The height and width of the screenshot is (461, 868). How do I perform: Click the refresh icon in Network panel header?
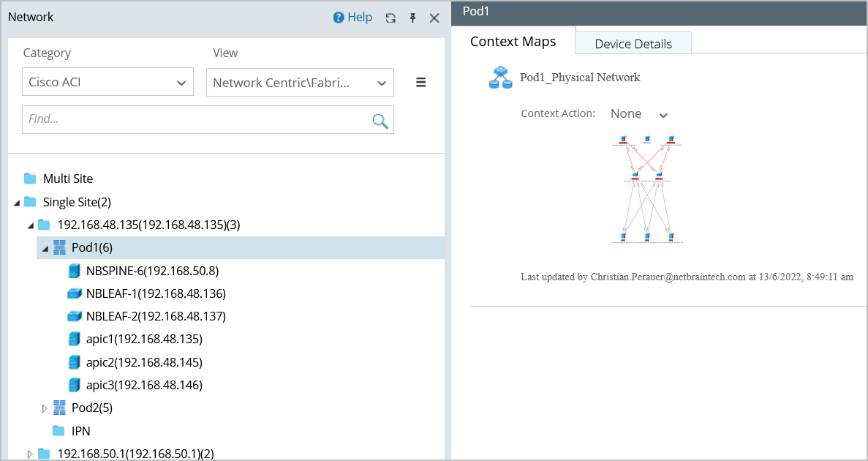[x=390, y=18]
